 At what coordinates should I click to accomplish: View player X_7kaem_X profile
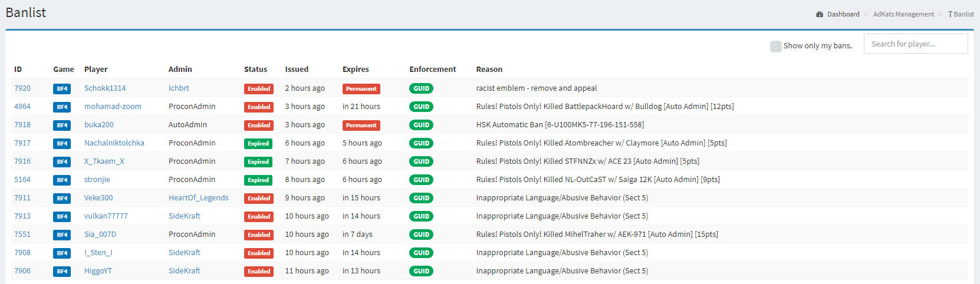[104, 161]
